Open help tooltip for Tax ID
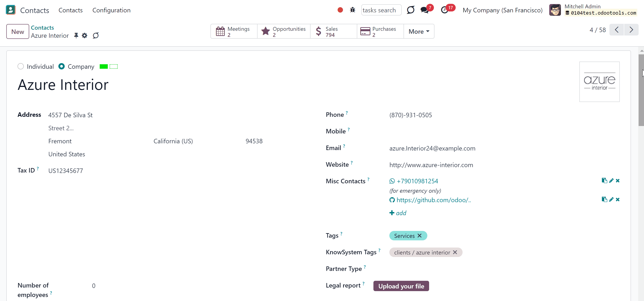 37,168
